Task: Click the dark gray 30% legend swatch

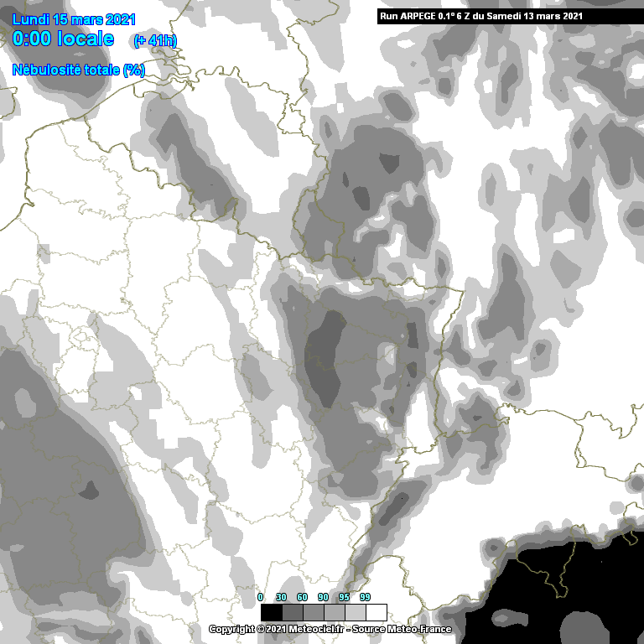Action: tap(292, 612)
